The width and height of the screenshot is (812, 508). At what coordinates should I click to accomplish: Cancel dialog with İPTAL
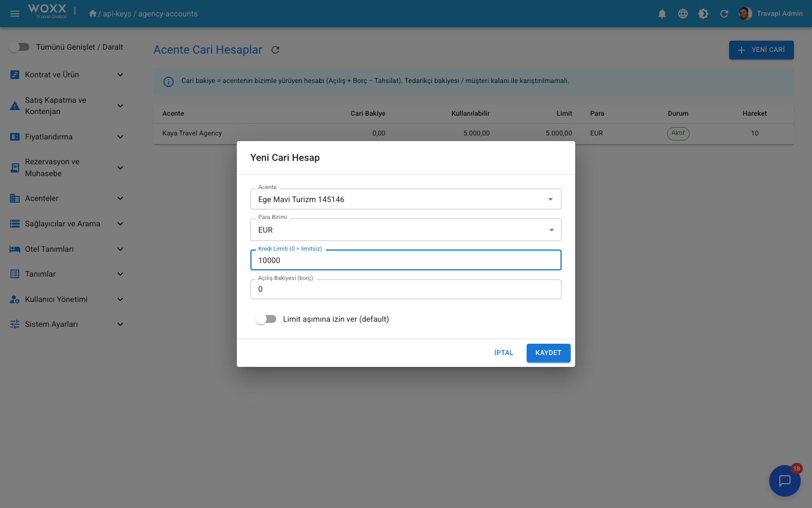pyautogui.click(x=504, y=353)
